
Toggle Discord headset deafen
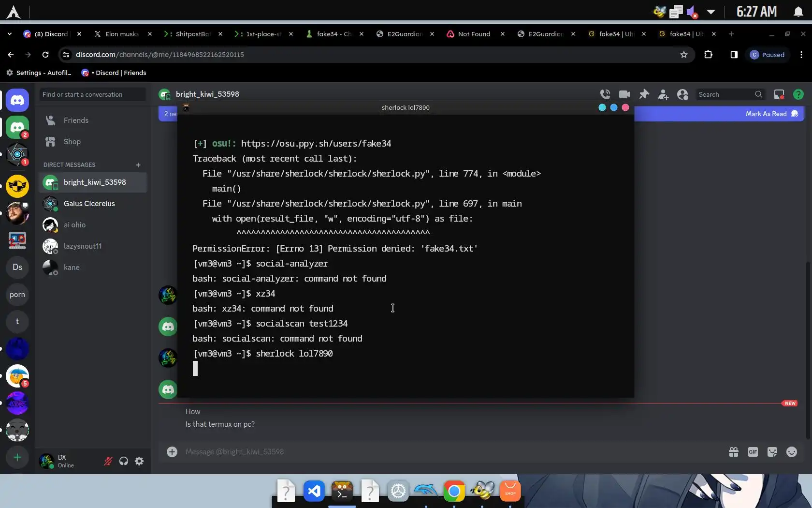(x=124, y=461)
